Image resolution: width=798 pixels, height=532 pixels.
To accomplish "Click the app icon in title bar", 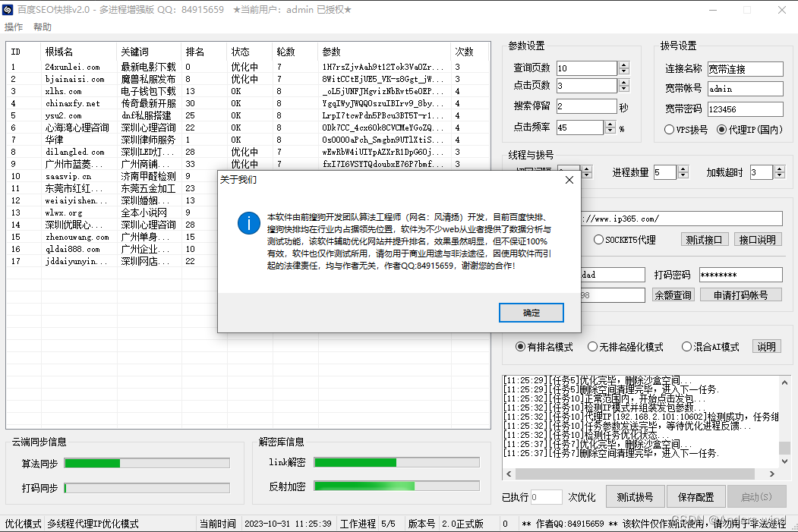I will [x=8, y=10].
